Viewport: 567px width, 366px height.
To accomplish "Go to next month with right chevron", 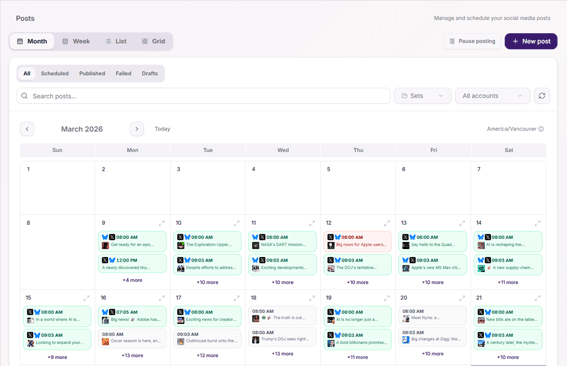I will [137, 129].
